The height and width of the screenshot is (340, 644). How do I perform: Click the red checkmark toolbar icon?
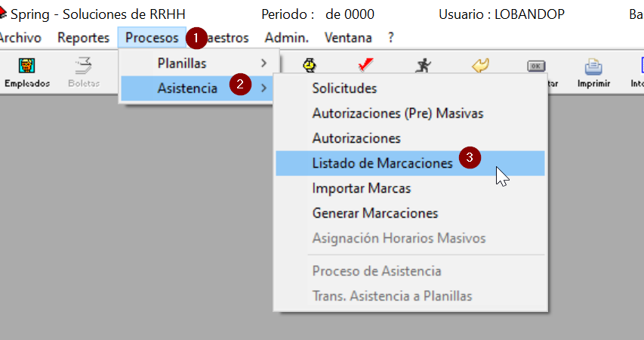click(365, 65)
